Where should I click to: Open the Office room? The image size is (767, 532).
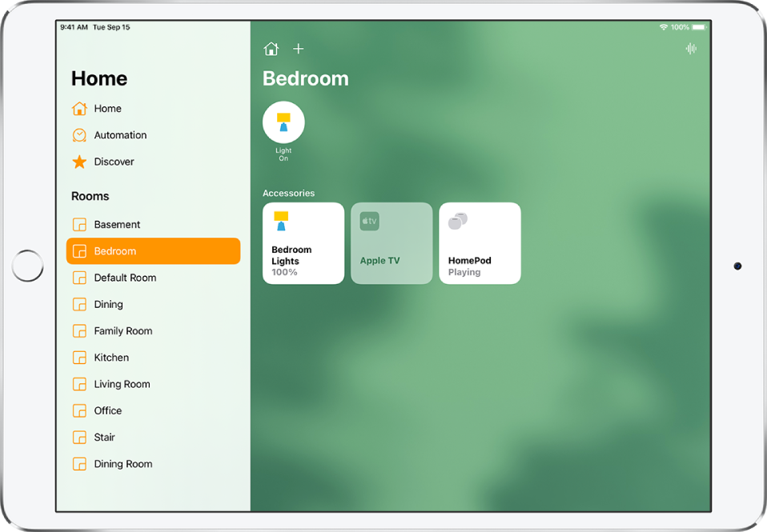click(153, 410)
